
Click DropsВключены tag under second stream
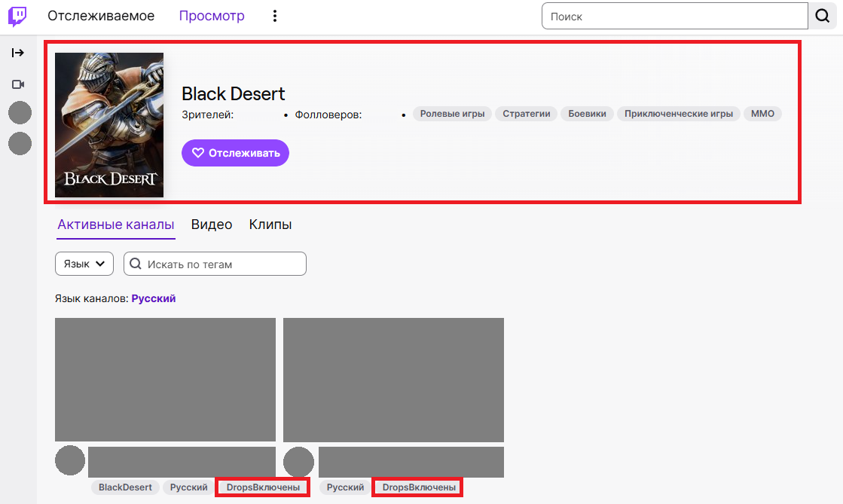pyautogui.click(x=419, y=487)
